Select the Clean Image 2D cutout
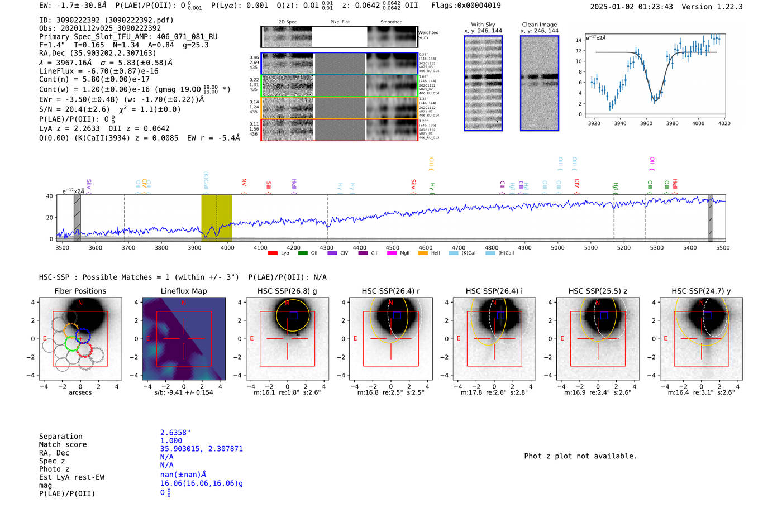The image size is (782, 532). [540, 83]
